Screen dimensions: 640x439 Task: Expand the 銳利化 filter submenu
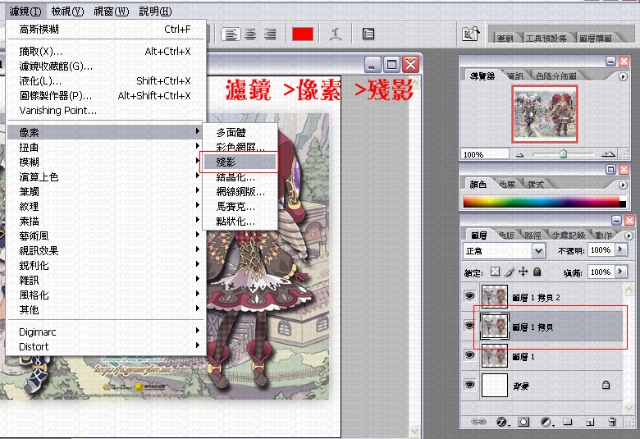(106, 265)
